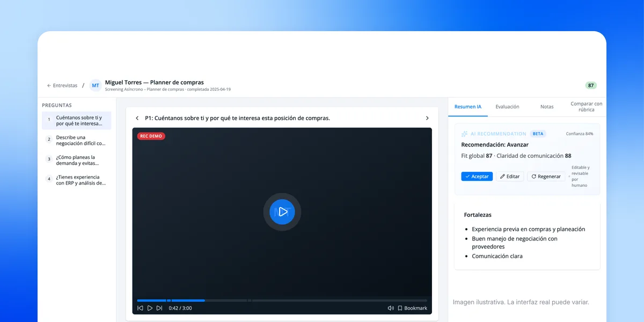
Task: Click the AI recommendation sparkle icon
Action: [x=465, y=134]
